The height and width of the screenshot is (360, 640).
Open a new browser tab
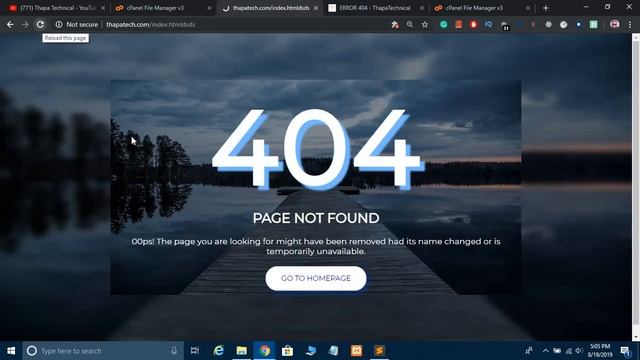[x=546, y=8]
